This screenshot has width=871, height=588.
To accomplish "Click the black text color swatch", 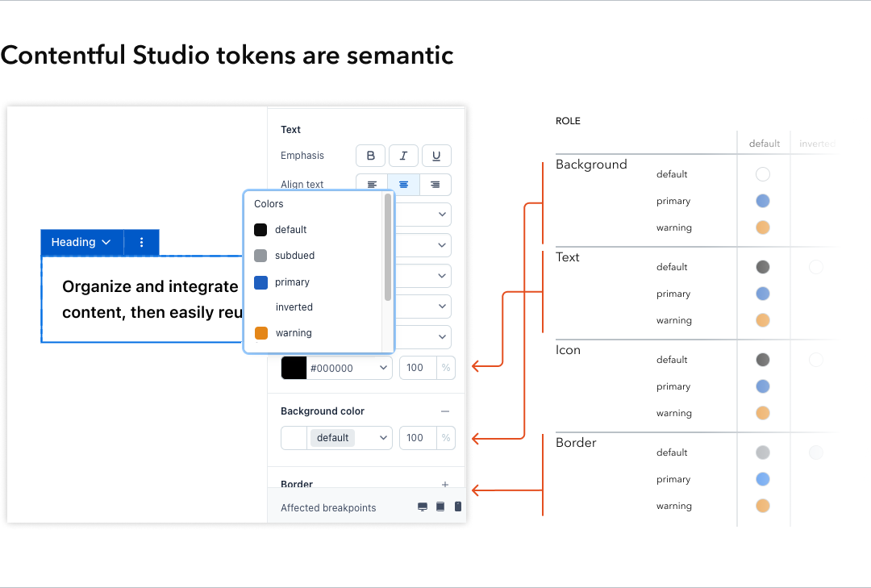I will 293,367.
